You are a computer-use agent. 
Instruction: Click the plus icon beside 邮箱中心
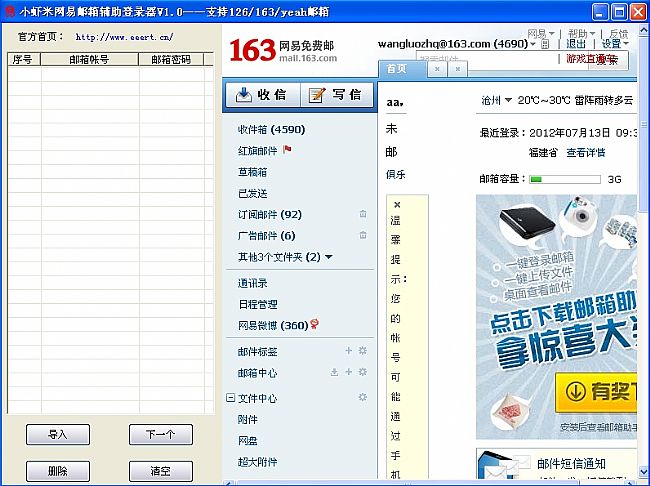(x=349, y=372)
